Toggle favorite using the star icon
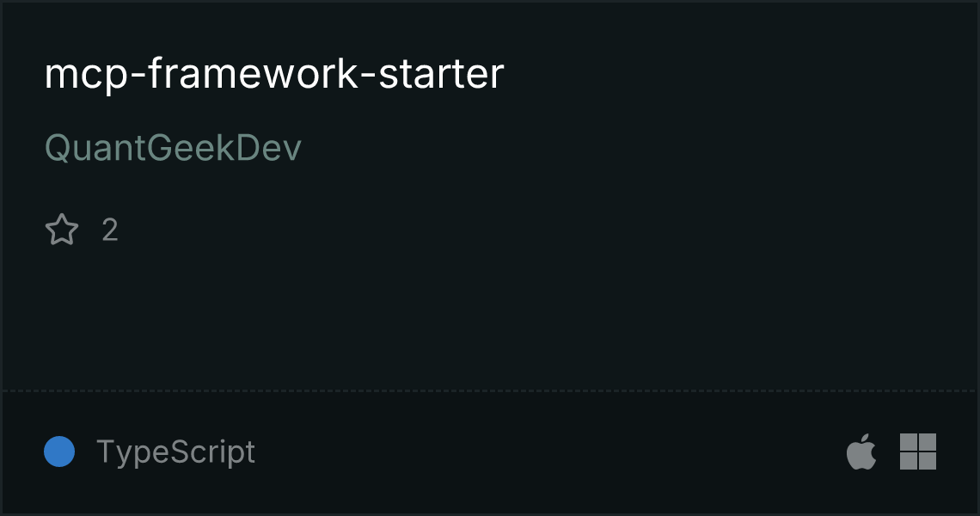Image resolution: width=980 pixels, height=516 pixels. tap(62, 230)
